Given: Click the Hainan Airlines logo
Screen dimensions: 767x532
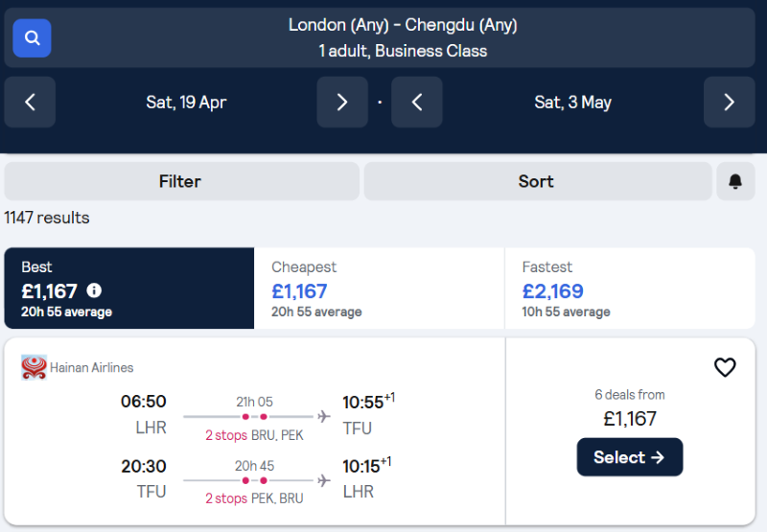Looking at the screenshot, I should tap(34, 367).
